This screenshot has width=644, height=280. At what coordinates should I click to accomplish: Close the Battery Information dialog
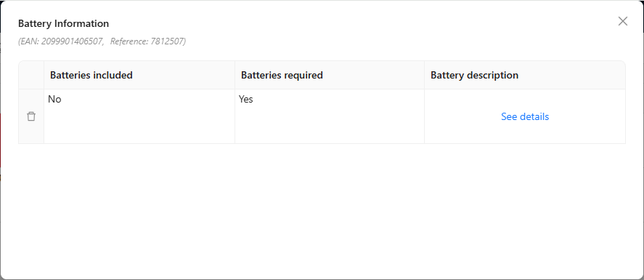click(x=623, y=21)
